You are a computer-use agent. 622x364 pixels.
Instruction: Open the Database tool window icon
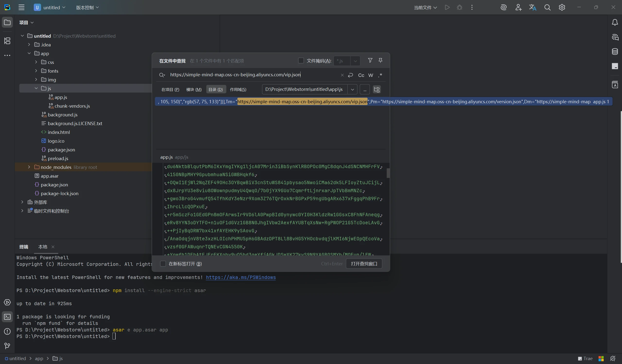tap(615, 52)
